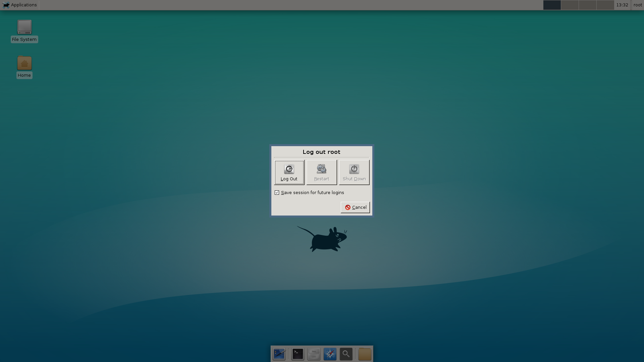Image resolution: width=644 pixels, height=362 pixels.
Task: Open the File Manager from dock
Action: point(314,354)
